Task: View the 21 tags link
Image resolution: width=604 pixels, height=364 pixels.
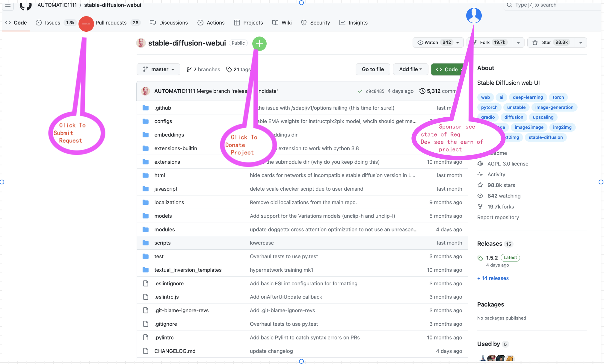Action: pyautogui.click(x=238, y=69)
